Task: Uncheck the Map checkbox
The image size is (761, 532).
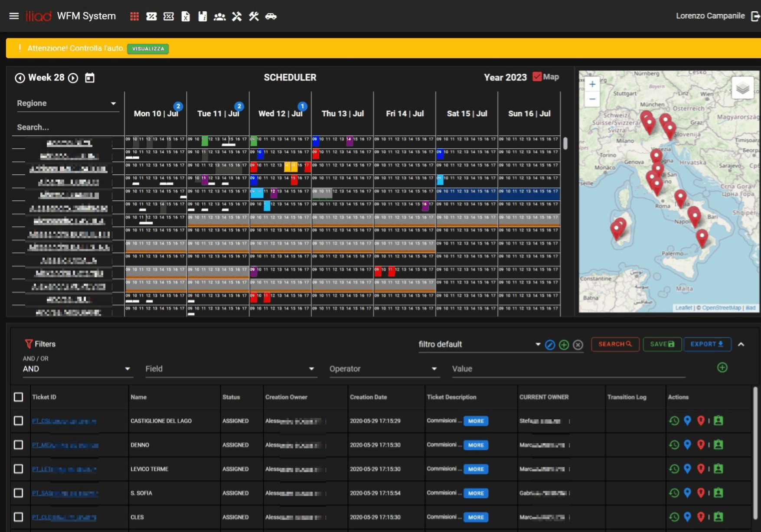Action: (x=537, y=77)
